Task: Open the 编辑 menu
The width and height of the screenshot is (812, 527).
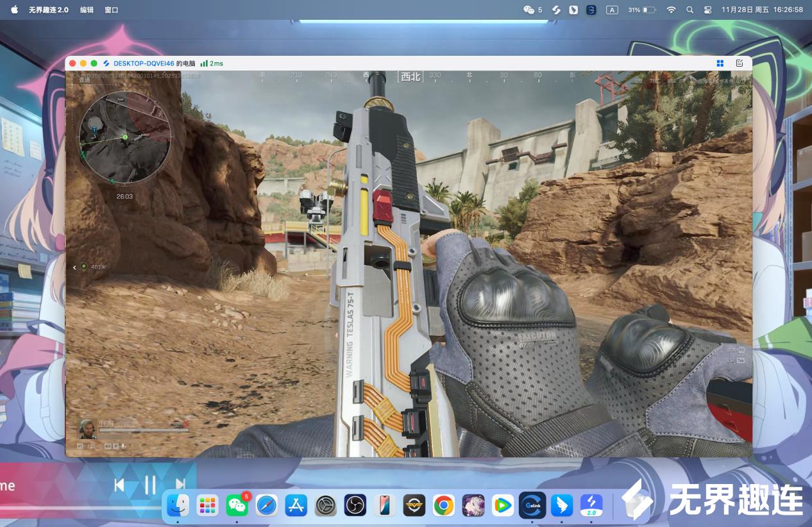Action: [x=87, y=10]
